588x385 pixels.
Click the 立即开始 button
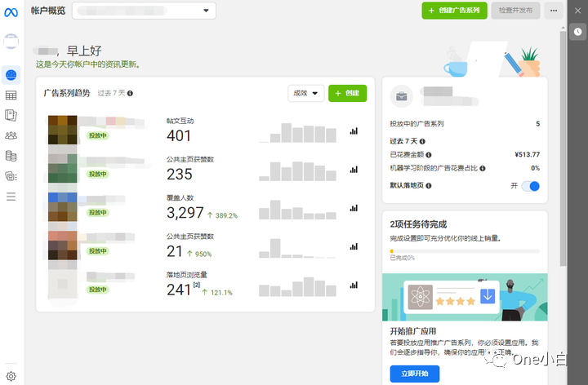pos(415,374)
